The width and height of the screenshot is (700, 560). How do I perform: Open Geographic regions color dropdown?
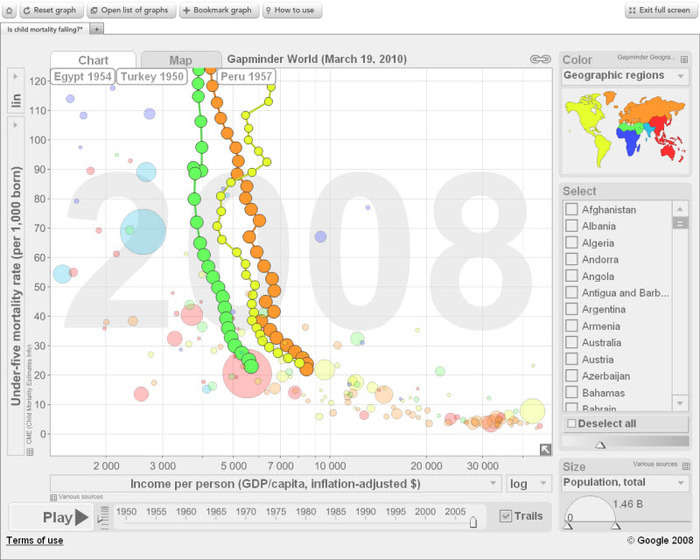tap(625, 76)
